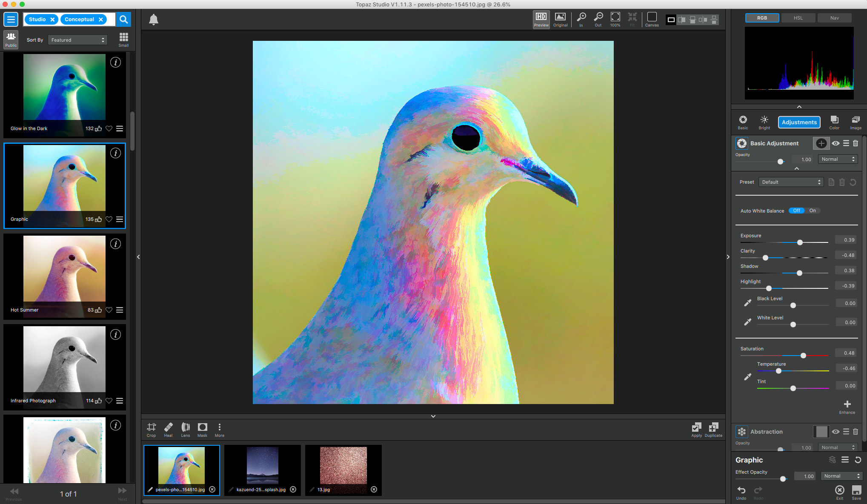Toggle Auto White Balance off
Image resolution: width=867 pixels, height=504 pixels.
796,210
